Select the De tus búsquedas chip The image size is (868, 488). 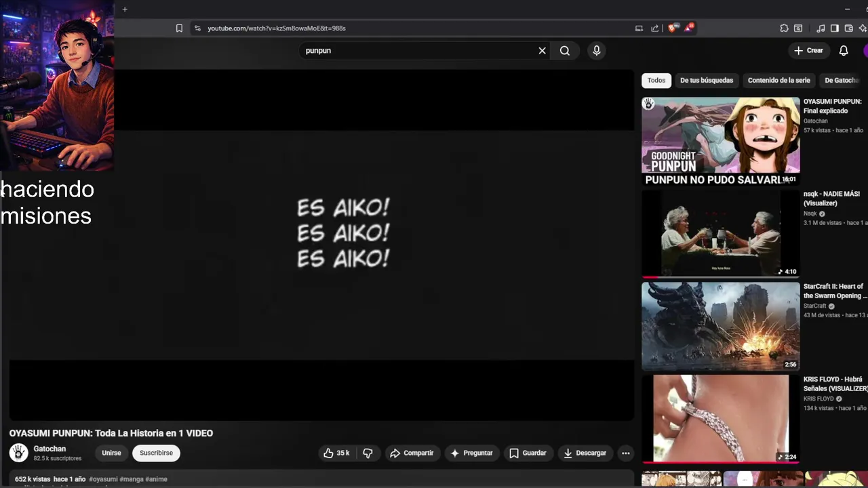707,80
